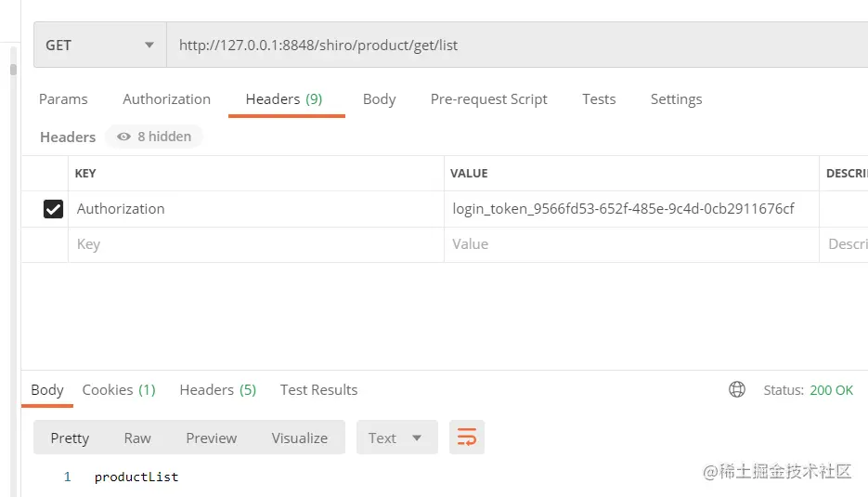Open the Text format dropdown
This screenshot has width=868, height=497.
[x=397, y=438]
